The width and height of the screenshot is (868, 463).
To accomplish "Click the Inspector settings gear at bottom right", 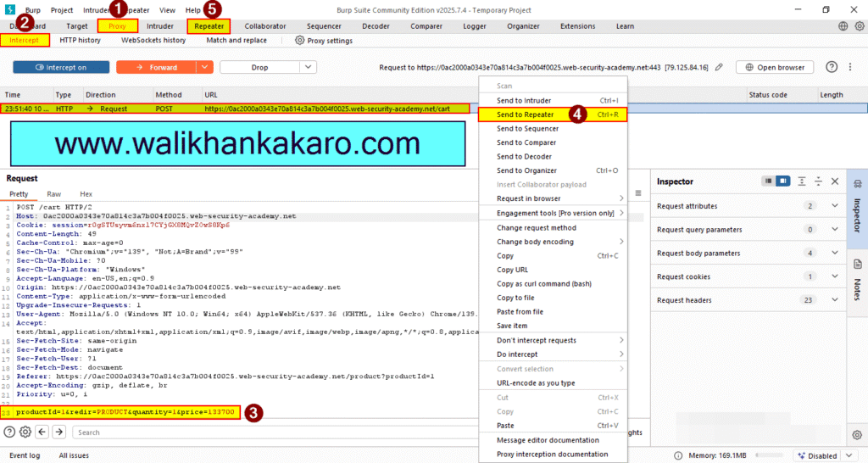I will point(857,435).
